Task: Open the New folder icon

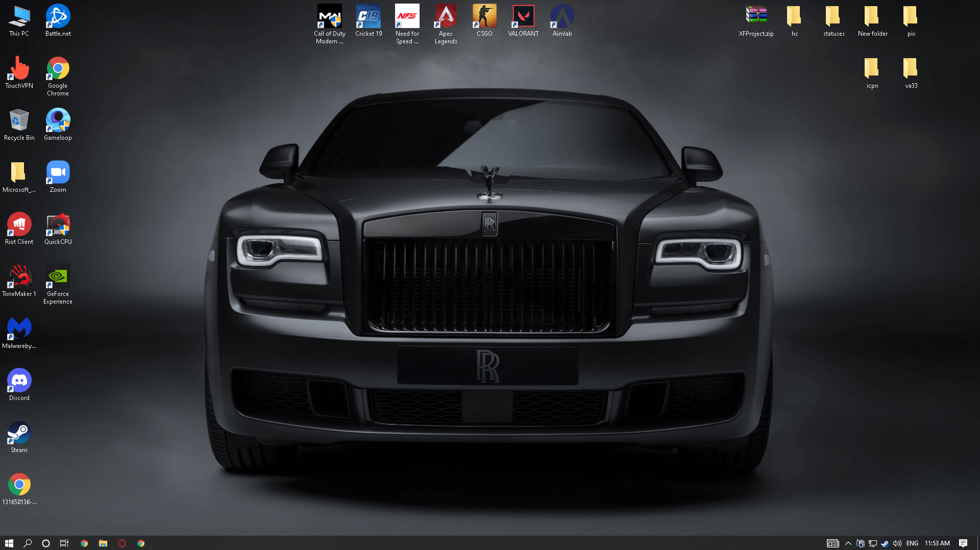Action: click(872, 21)
